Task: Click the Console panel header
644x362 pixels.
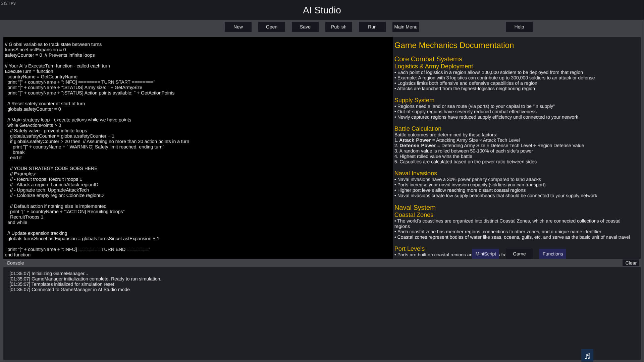Action: coord(15,263)
